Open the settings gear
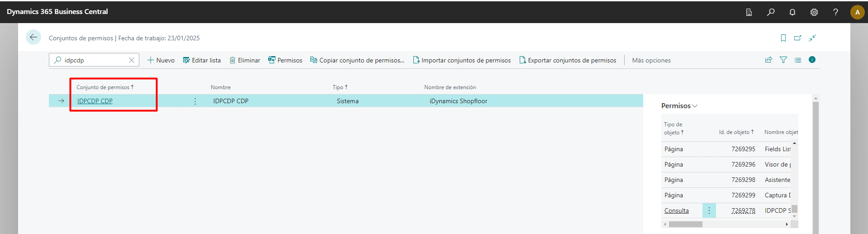 (x=814, y=12)
